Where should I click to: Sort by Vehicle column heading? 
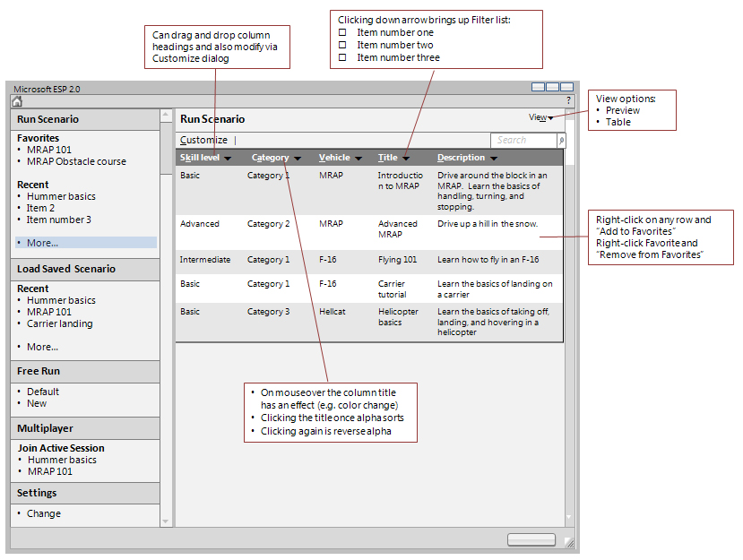[334, 158]
